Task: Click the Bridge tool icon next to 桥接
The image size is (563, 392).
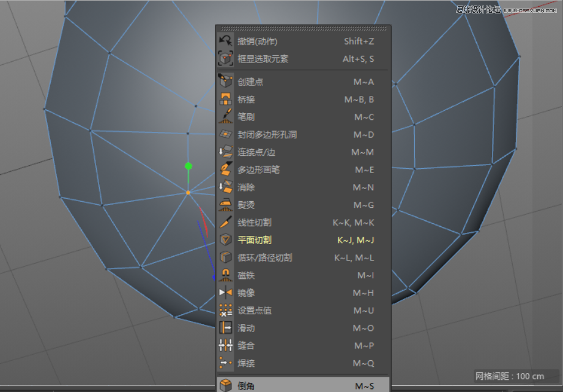Action: coord(225,100)
